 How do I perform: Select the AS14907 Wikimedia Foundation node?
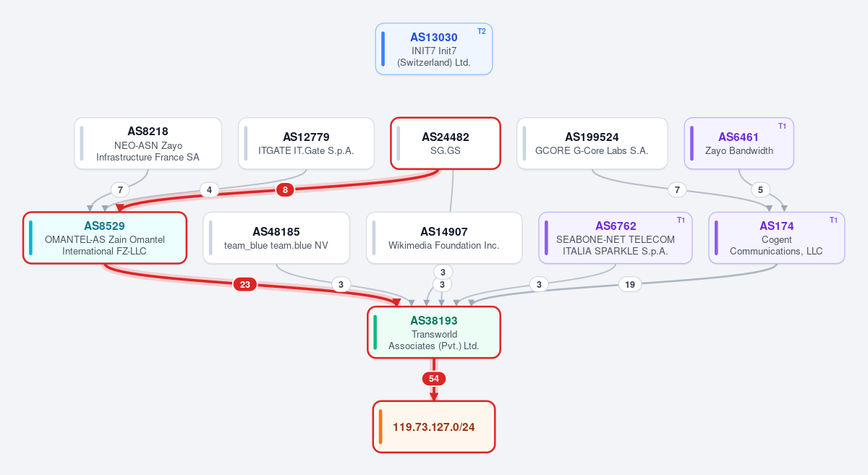tap(444, 238)
